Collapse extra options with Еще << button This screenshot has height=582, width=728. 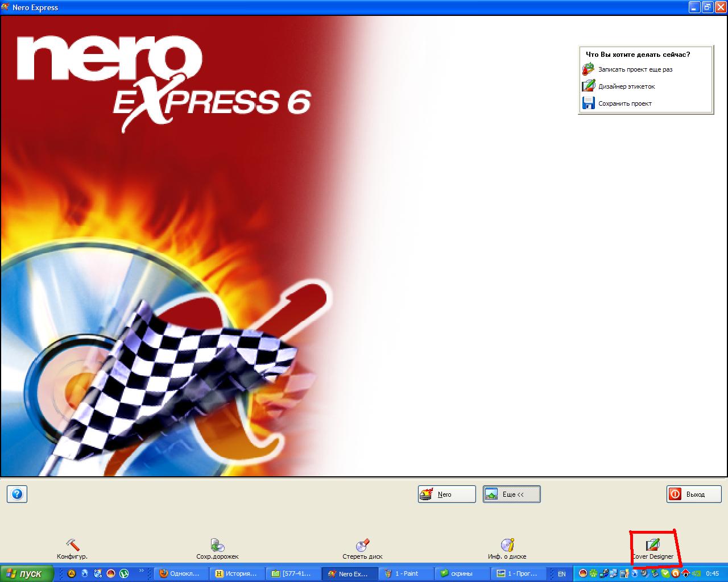511,494
